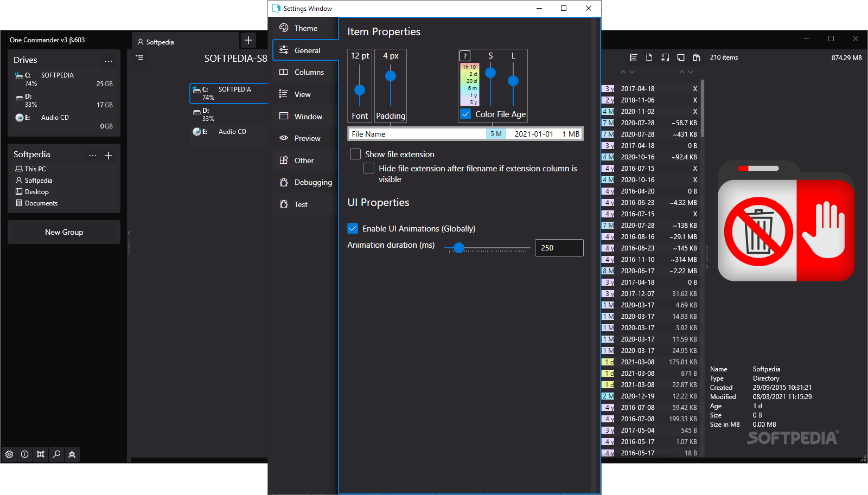Screen dimensions: 868x495
Task: Select file row dated 2021-03-08 sized 175.81 KB
Action: pos(650,362)
